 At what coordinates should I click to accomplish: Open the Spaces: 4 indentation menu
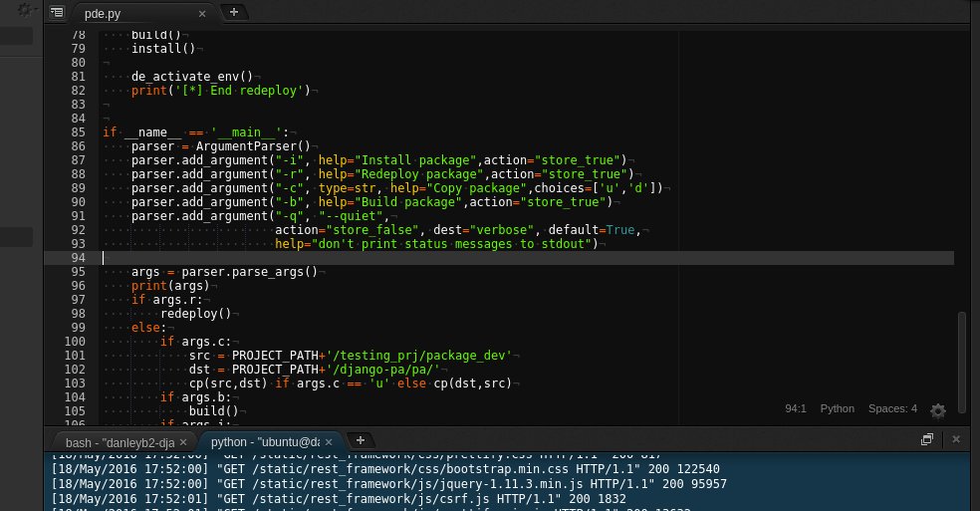pyautogui.click(x=892, y=408)
